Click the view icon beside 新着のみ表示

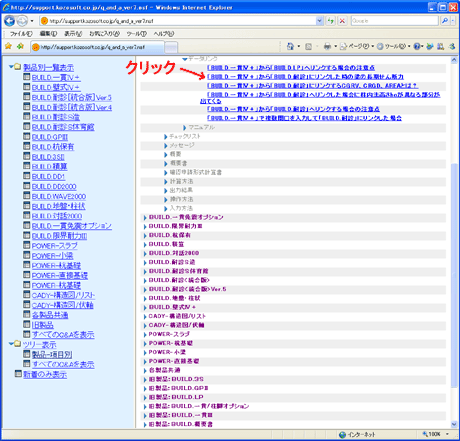[x=18, y=374]
